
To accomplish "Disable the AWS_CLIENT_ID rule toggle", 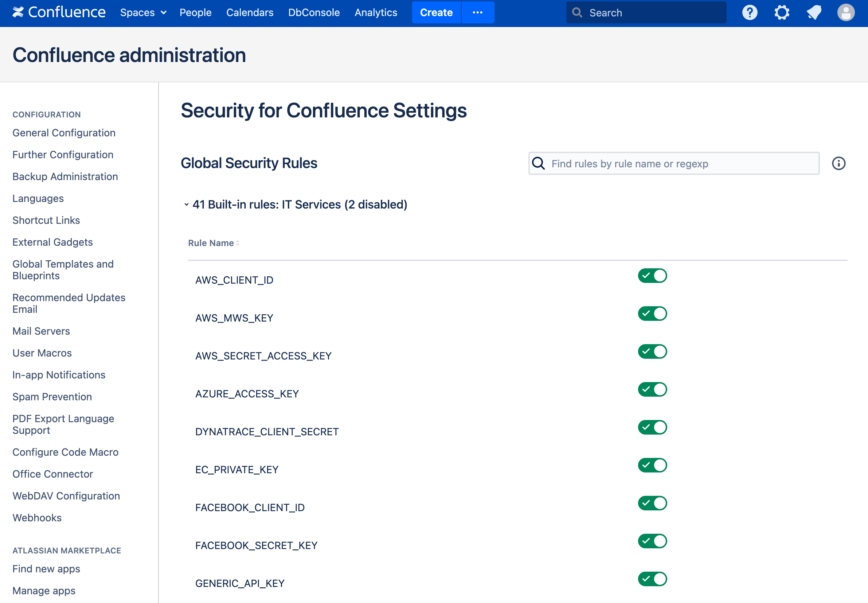I will pyautogui.click(x=652, y=276).
